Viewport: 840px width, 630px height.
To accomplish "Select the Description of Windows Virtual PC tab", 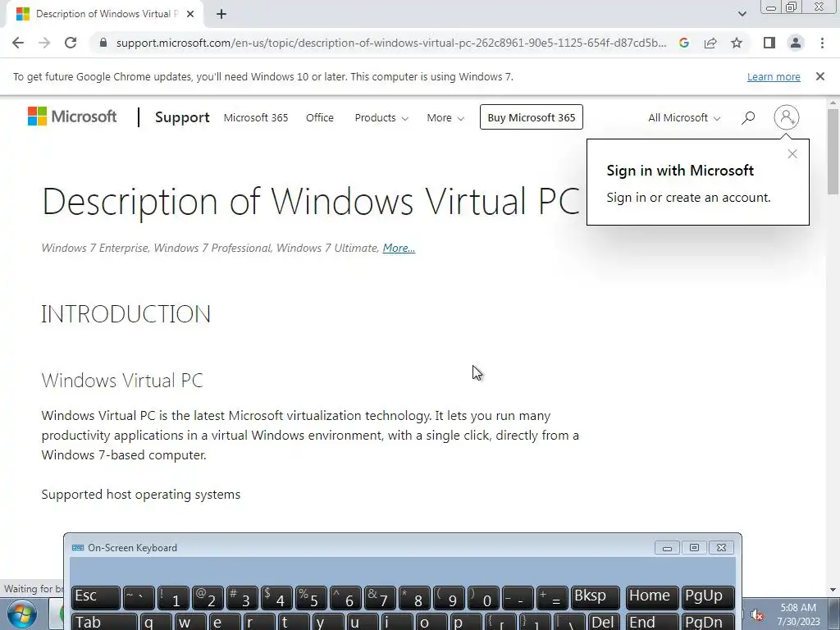I will pyautogui.click(x=104, y=14).
